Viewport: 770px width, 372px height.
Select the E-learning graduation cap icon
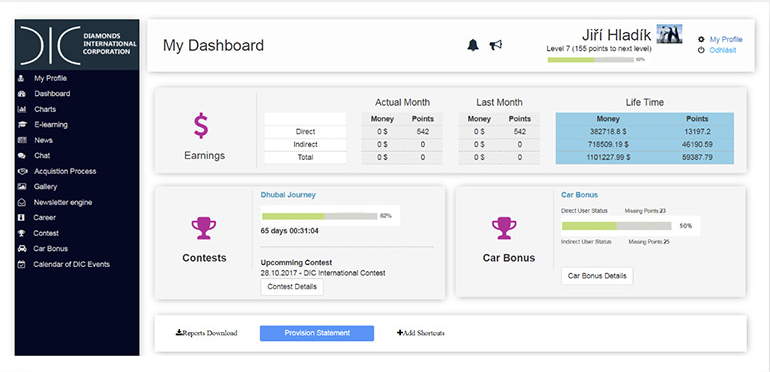click(x=21, y=125)
